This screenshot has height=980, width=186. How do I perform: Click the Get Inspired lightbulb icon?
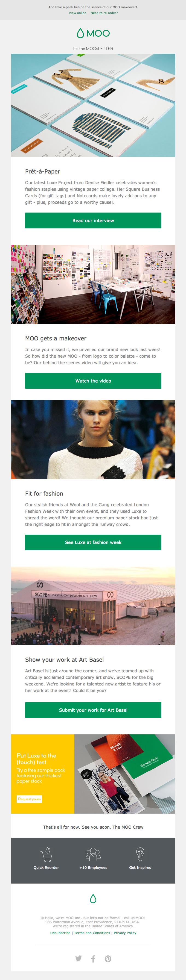(x=140, y=854)
